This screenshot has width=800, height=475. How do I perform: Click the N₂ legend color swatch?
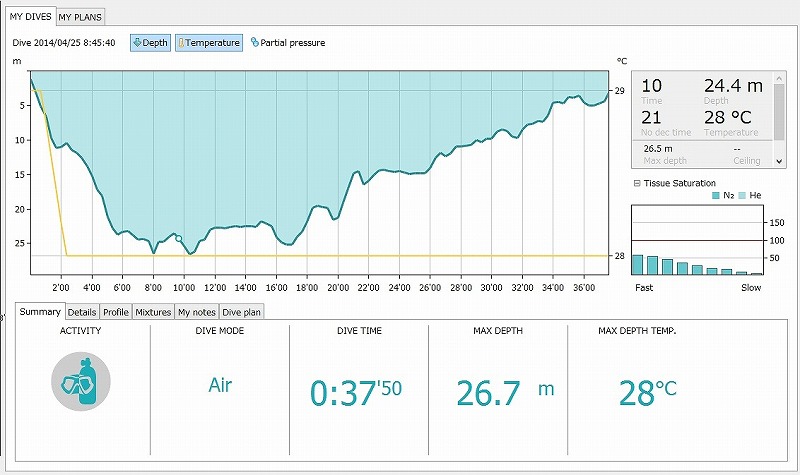tap(716, 196)
